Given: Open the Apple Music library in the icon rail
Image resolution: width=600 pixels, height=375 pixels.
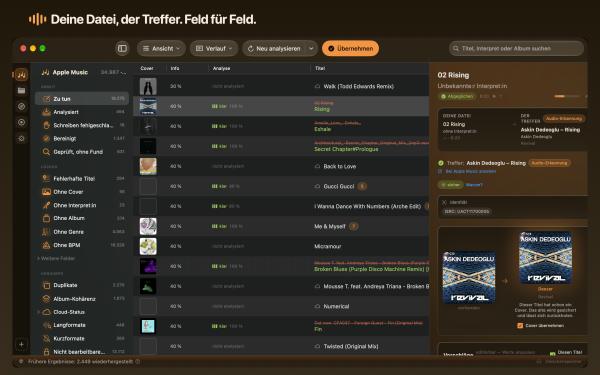Looking at the screenshot, I should (x=21, y=75).
